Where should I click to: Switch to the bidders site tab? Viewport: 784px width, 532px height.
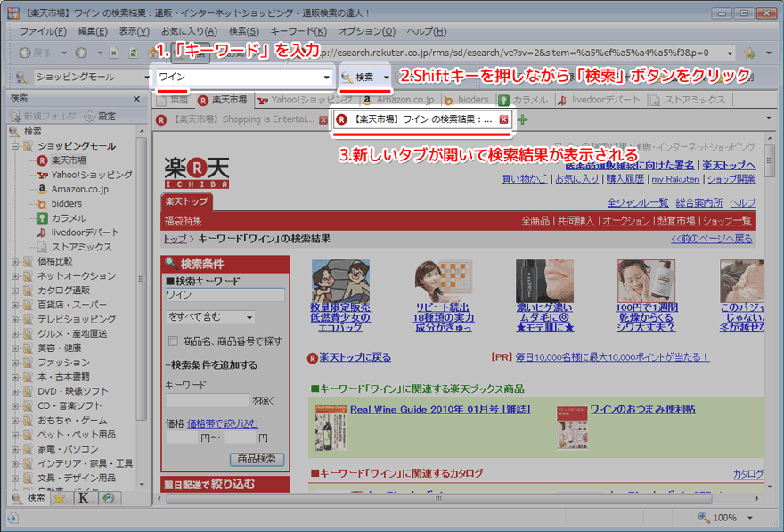pyautogui.click(x=467, y=100)
